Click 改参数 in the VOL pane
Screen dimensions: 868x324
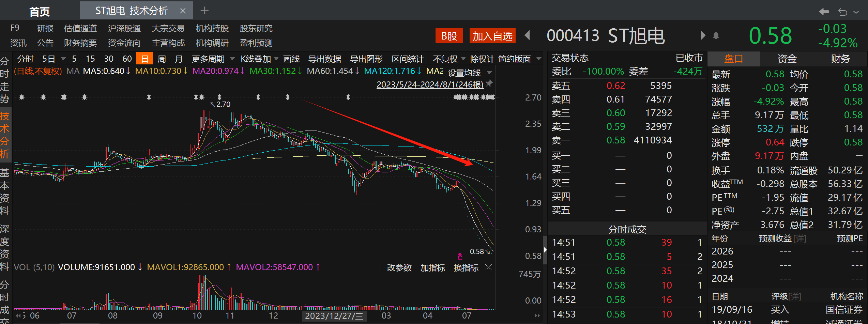(x=399, y=268)
